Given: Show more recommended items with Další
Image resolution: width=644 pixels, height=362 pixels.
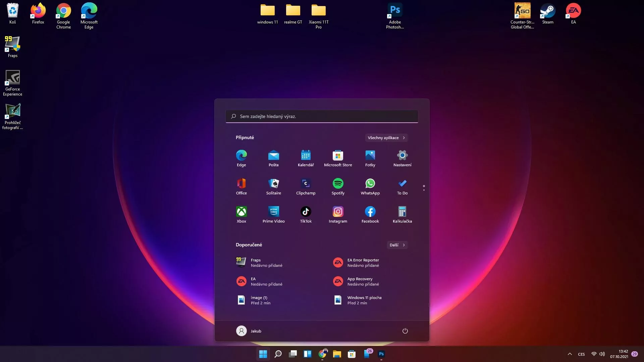Looking at the screenshot, I should pos(397,245).
